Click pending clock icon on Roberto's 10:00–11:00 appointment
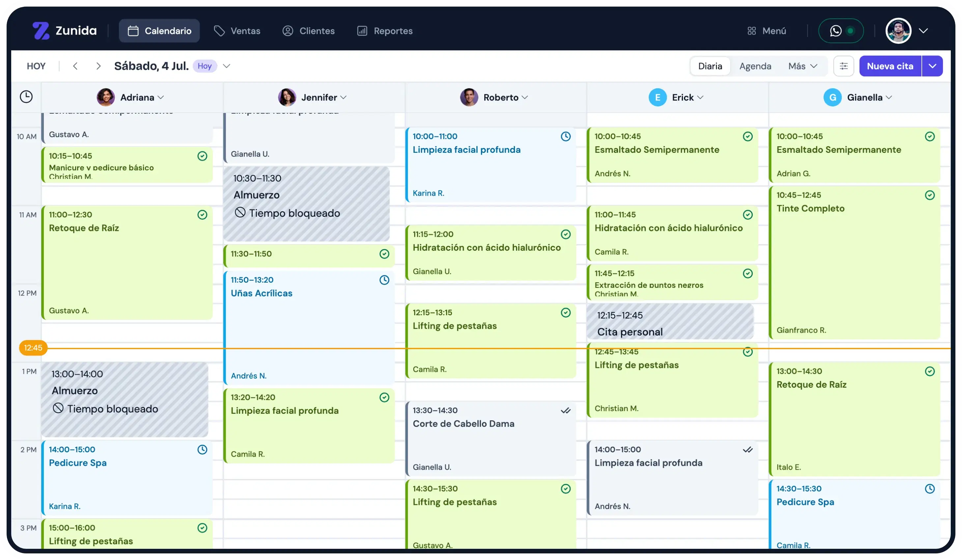 [565, 136]
